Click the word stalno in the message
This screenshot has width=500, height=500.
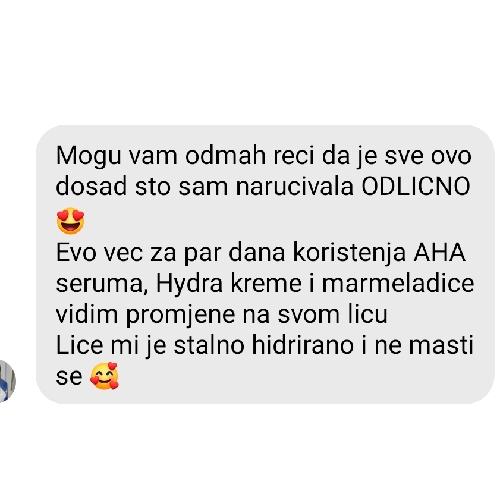point(209,345)
